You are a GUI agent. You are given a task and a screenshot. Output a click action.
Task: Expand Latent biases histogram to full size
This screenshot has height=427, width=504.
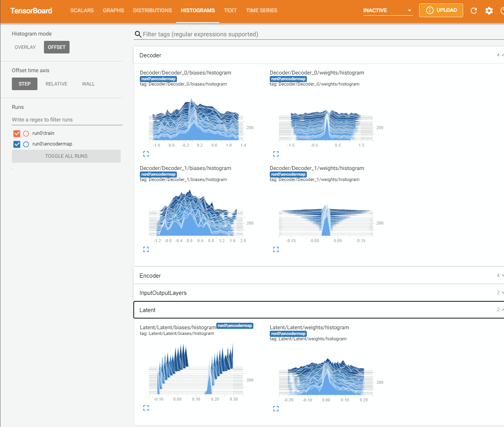[x=146, y=408]
